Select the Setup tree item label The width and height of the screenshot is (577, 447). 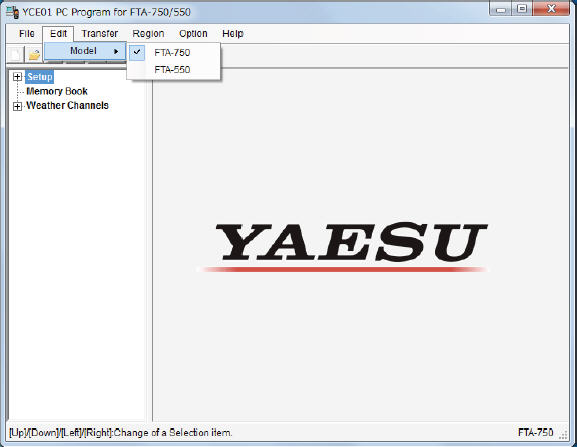pos(39,77)
